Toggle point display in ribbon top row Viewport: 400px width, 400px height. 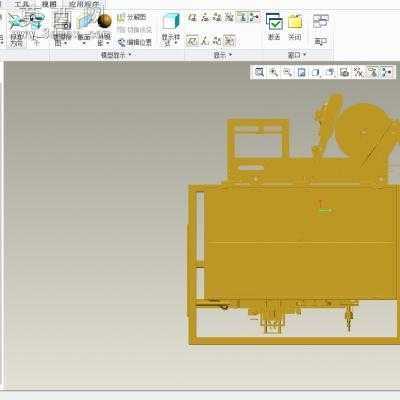coord(217,17)
